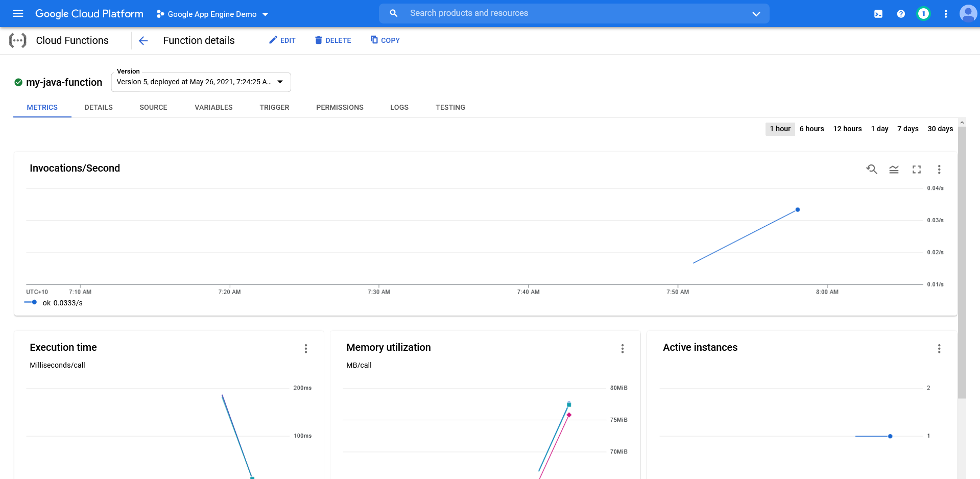Activate Cloud Shell from top bar
Image resolution: width=980 pixels, height=479 pixels.
(x=878, y=14)
